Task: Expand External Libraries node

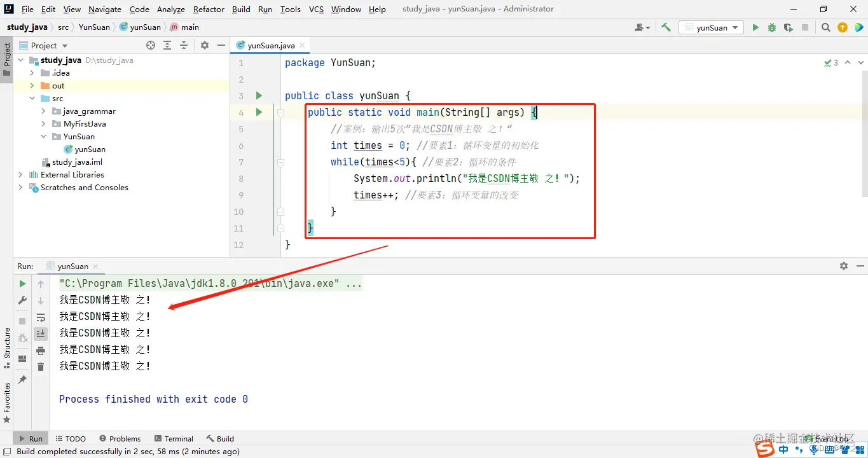Action: point(21,175)
